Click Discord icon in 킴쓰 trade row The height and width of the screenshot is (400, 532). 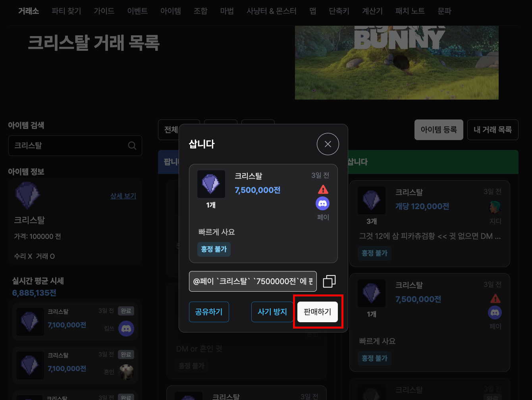tap(126, 329)
